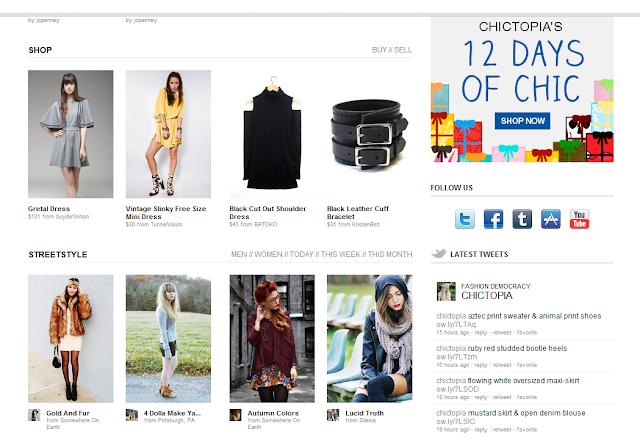Open the Gold And Fur author avatar
Viewport: 640px width, 440px height.
(x=34, y=415)
